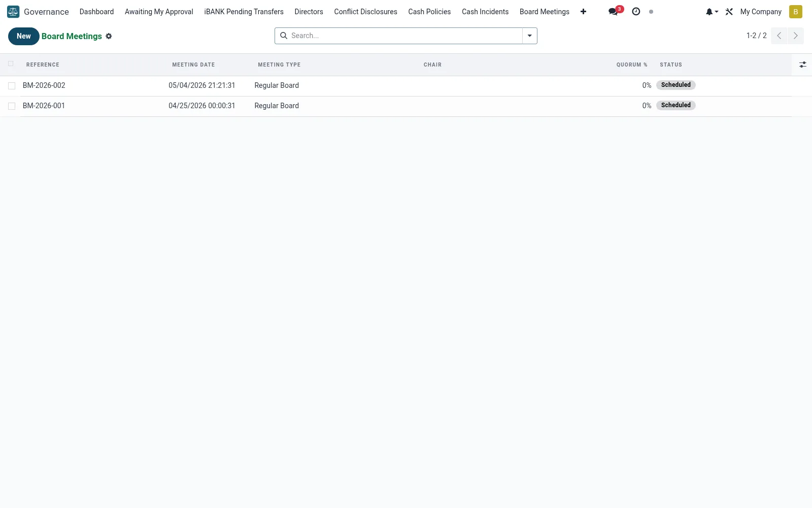Click the New button
The image size is (812, 508).
click(x=23, y=36)
